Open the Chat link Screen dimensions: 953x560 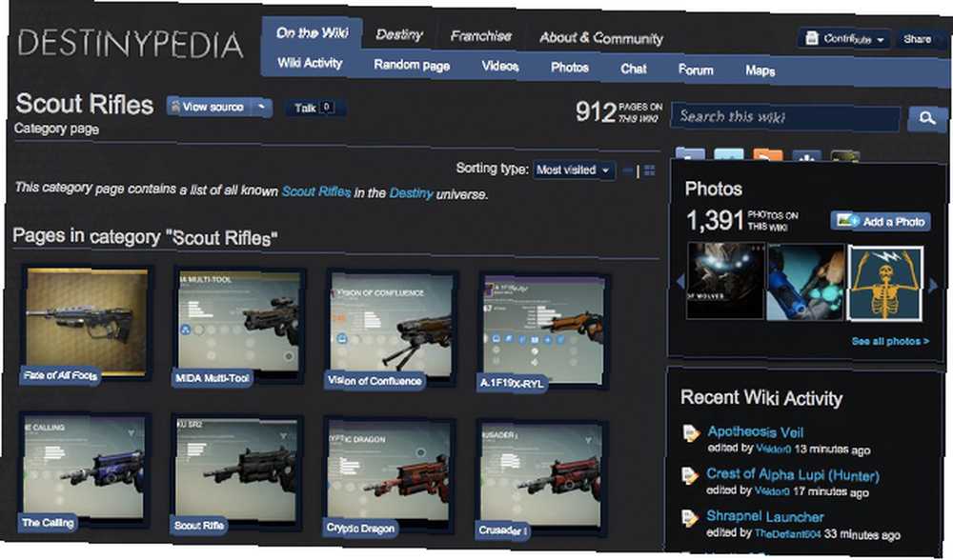(x=634, y=69)
